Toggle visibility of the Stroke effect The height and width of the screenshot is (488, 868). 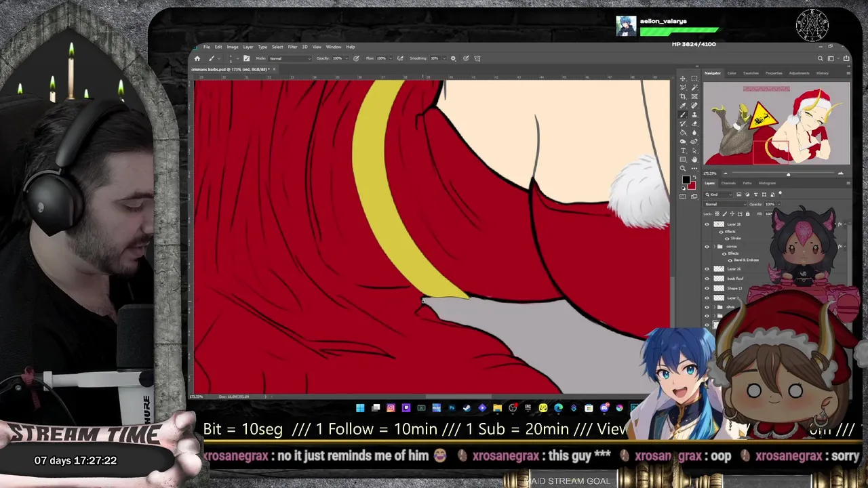click(727, 239)
